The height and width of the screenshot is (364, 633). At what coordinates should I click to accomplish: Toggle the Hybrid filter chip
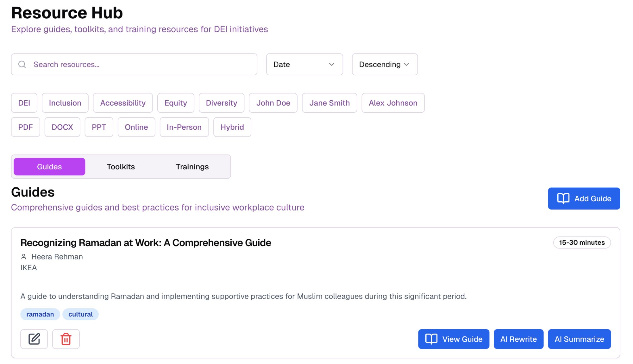click(x=232, y=127)
